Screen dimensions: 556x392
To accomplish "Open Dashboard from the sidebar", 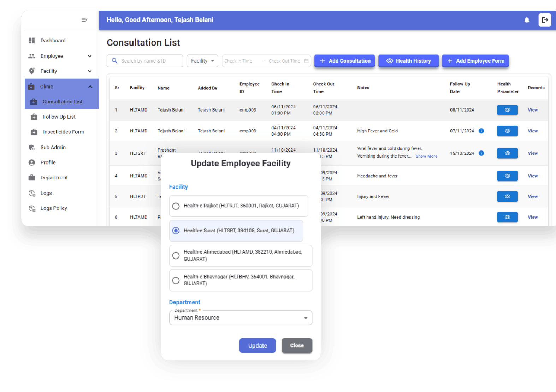I will (x=53, y=41).
